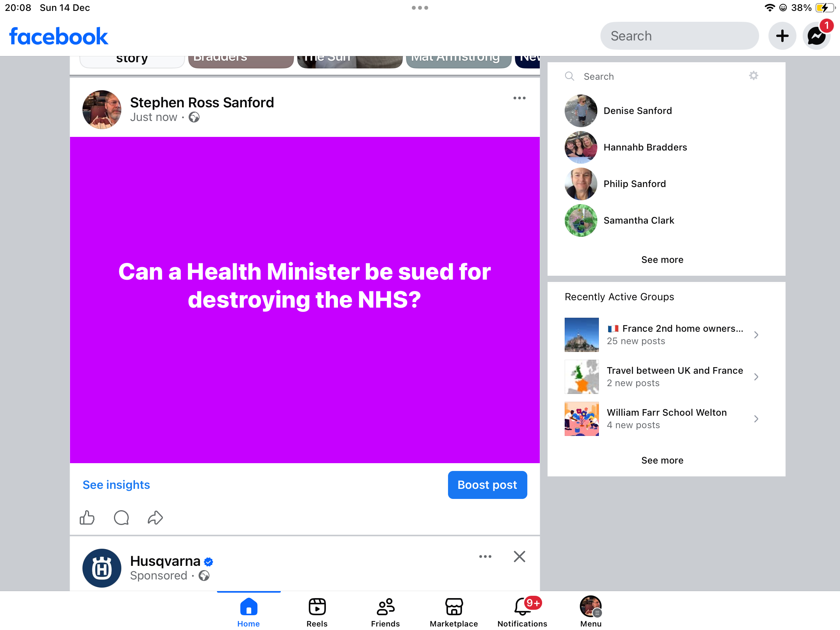840x630 pixels.
Task: Tap the plus create icon
Action: point(782,36)
